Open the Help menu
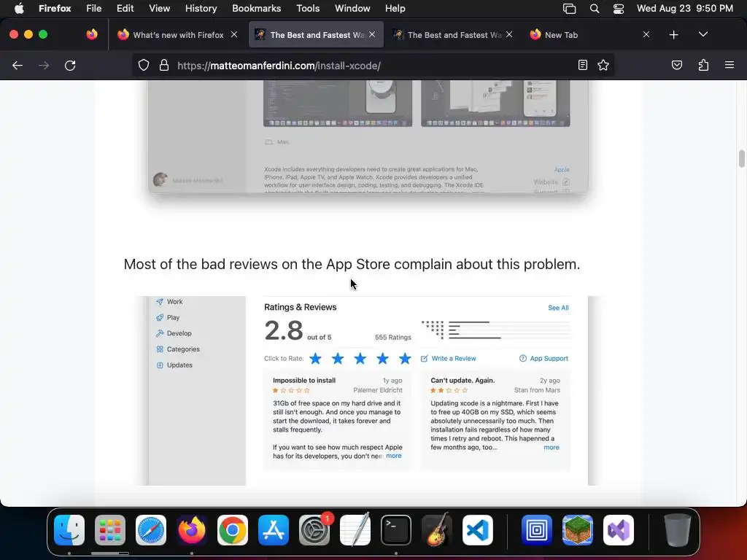 pos(395,9)
